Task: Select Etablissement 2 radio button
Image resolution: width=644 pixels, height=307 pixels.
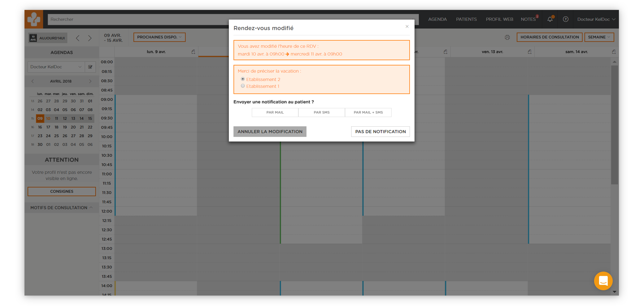Action: click(x=243, y=79)
